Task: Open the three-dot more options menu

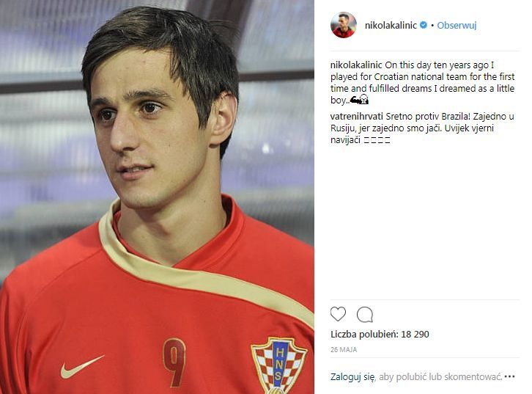Action: pos(509,376)
